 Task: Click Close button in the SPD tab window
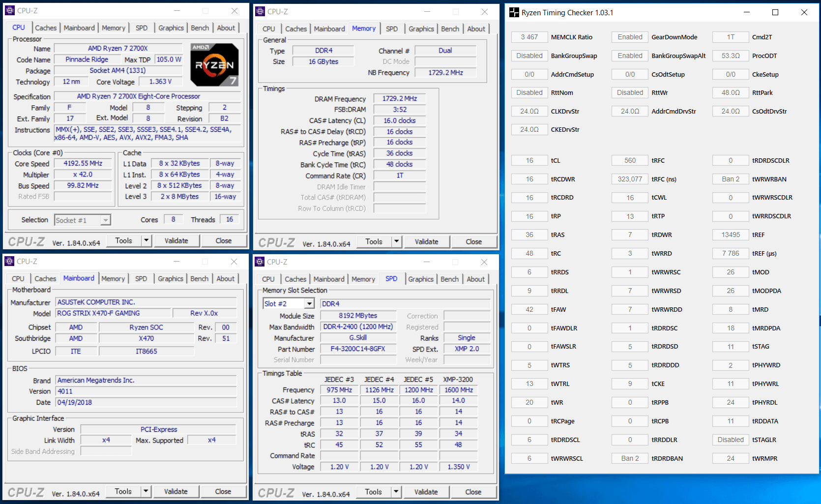coord(473,492)
